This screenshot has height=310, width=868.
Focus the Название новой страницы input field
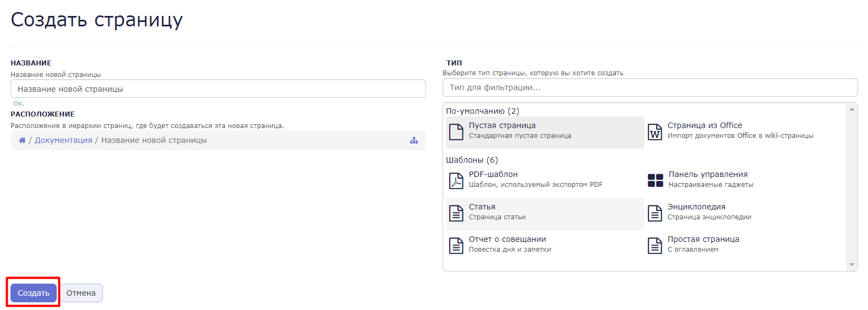pyautogui.click(x=218, y=88)
